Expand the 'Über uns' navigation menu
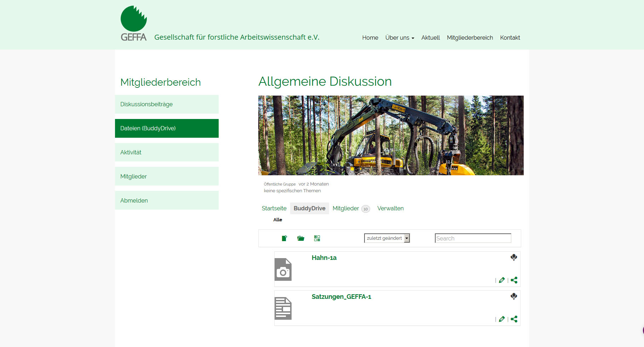The image size is (644, 347). coord(399,38)
